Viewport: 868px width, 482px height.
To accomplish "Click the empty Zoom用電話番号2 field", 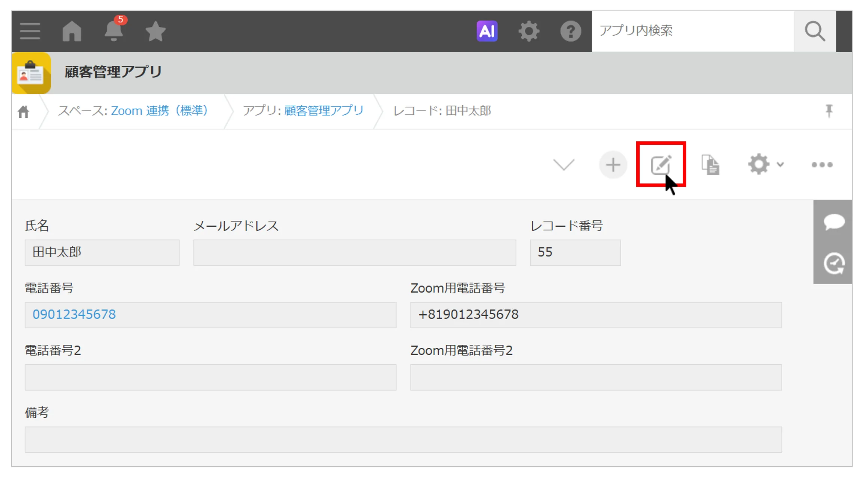I will coord(596,377).
